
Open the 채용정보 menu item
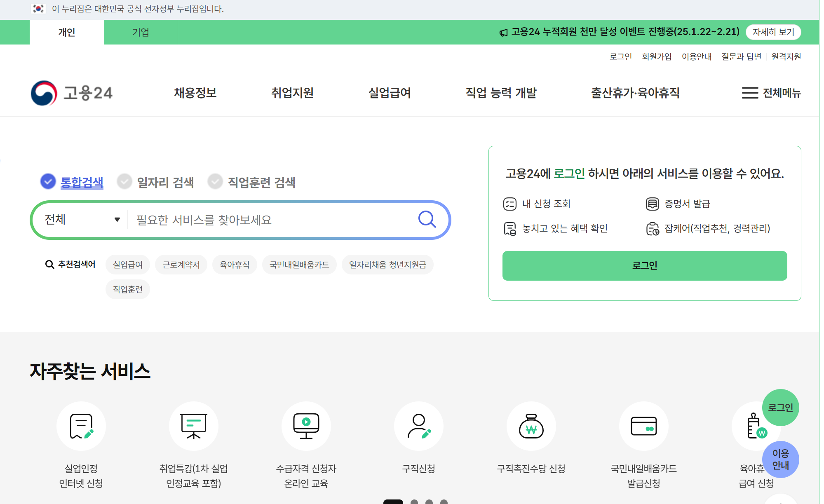click(x=195, y=93)
